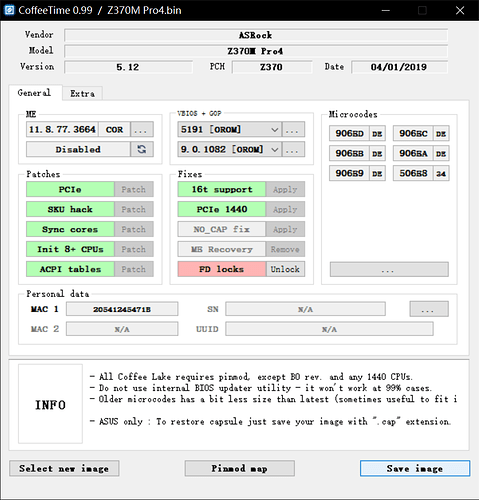479x500 pixels.
Task: Click Save image button
Action: [x=415, y=468]
